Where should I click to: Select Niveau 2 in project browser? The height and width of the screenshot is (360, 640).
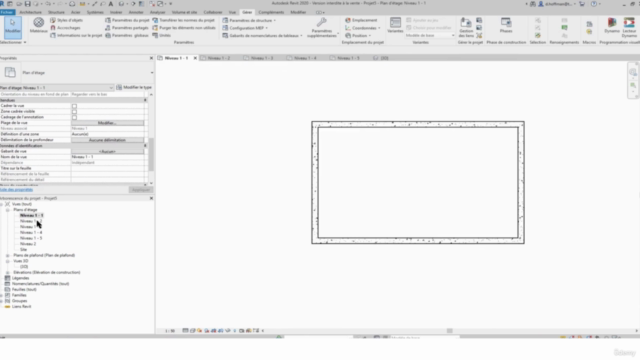(x=28, y=244)
